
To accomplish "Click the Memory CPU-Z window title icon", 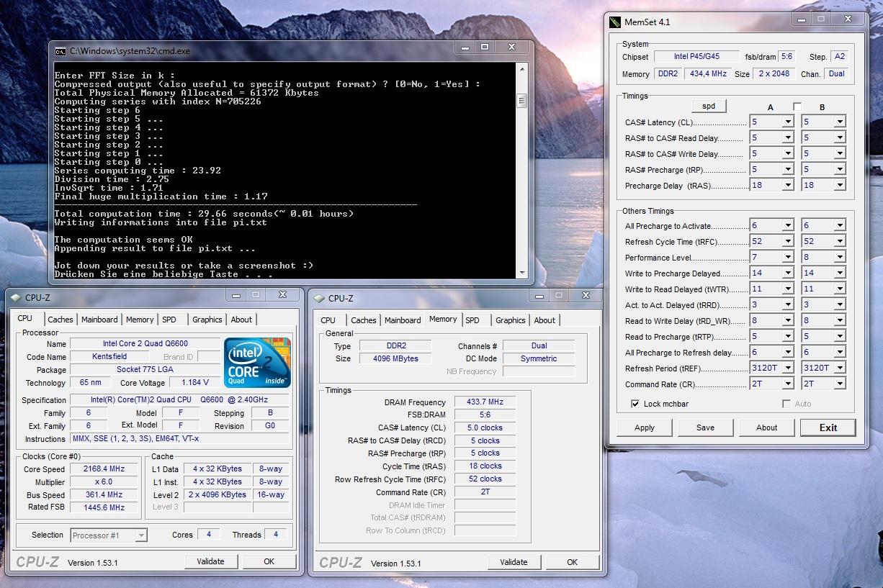I will point(318,298).
